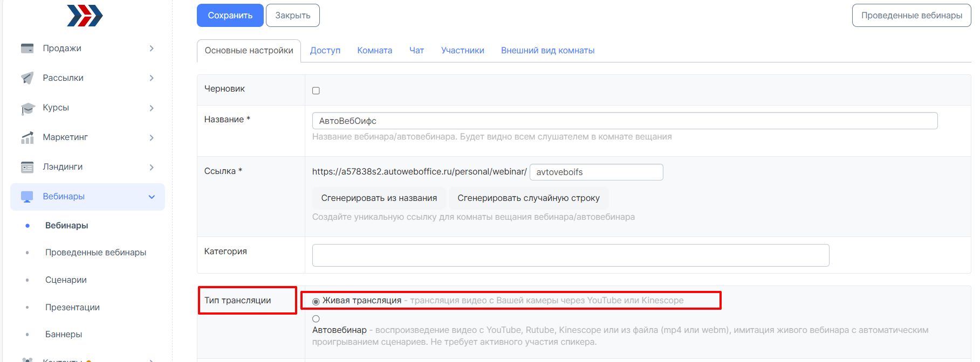This screenshot has height=362, width=980.
Task: Switch to the Чат tab
Action: click(416, 51)
